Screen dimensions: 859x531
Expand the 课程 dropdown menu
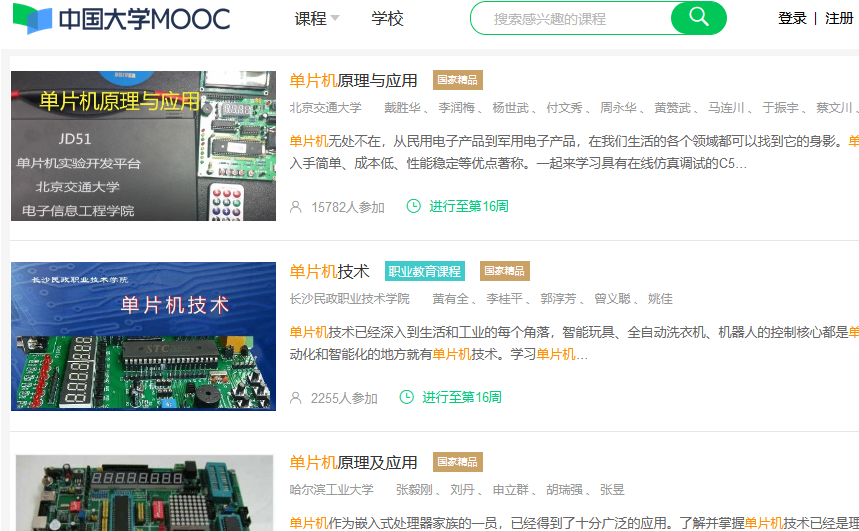[317, 19]
